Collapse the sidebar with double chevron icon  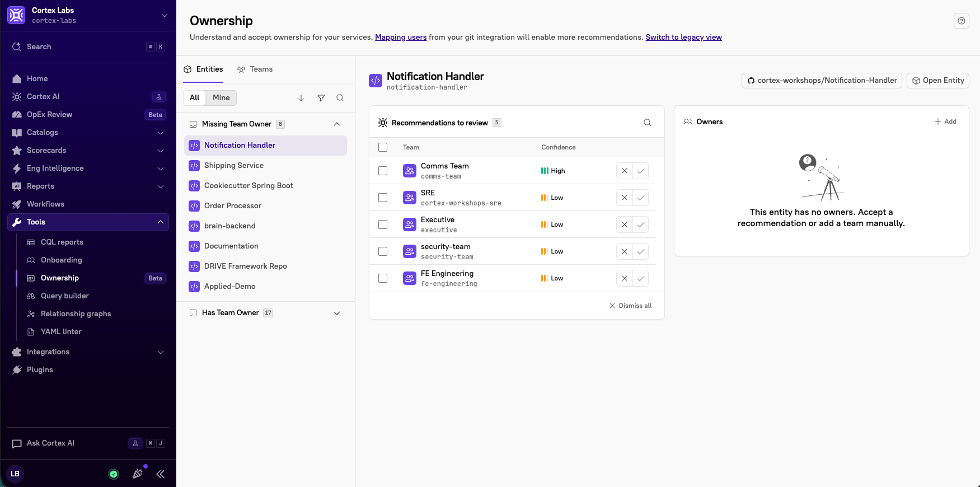pos(160,474)
